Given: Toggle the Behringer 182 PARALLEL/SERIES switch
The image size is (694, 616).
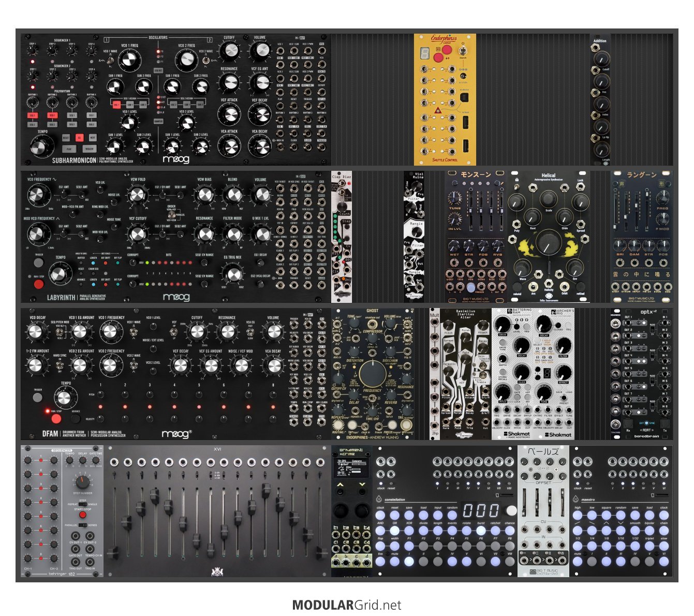Looking at the screenshot, I should [83, 525].
